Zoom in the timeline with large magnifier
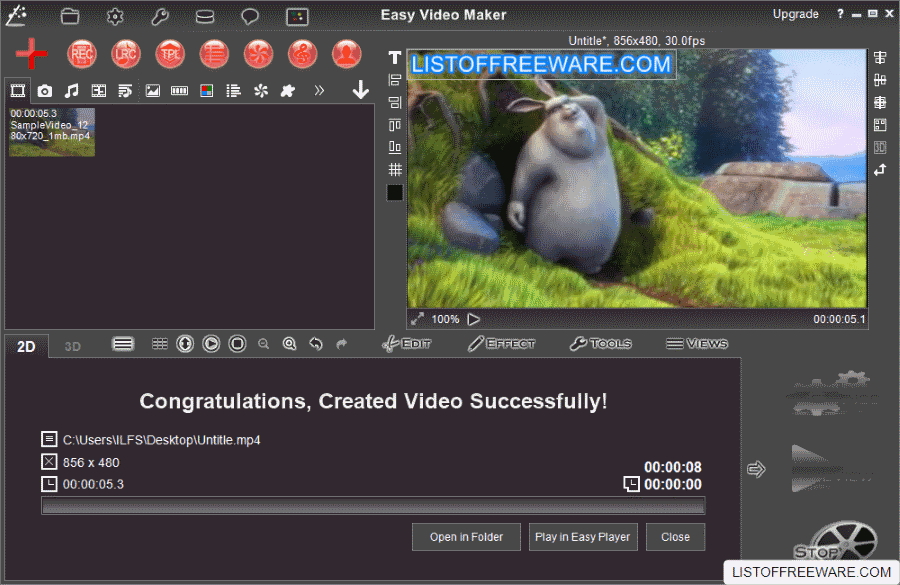Viewport: 900px width, 585px height. [x=290, y=344]
